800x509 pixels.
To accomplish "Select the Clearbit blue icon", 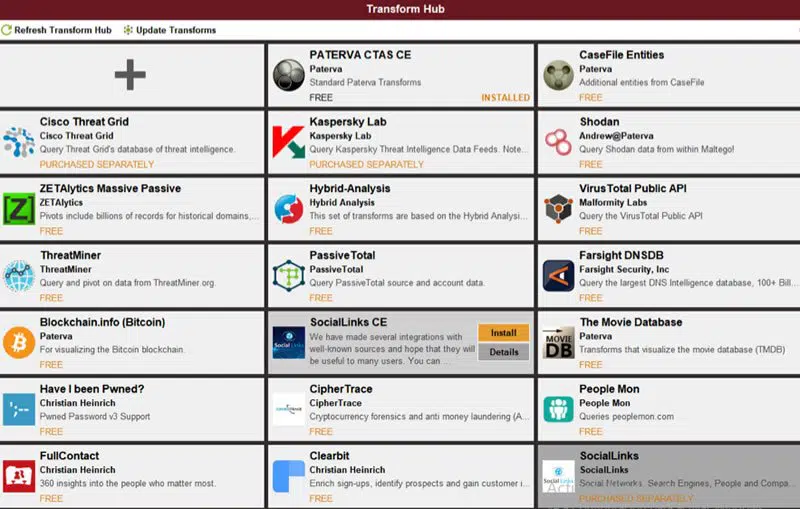I will (288, 476).
